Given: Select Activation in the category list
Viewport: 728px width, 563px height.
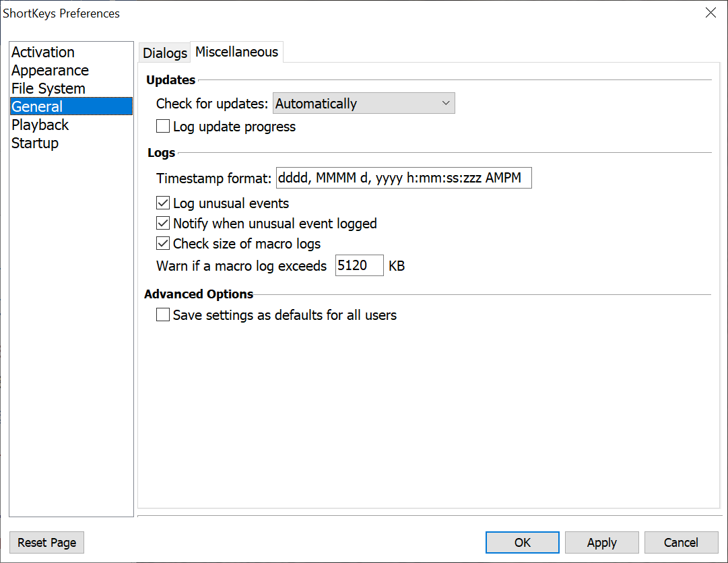Looking at the screenshot, I should 43,53.
